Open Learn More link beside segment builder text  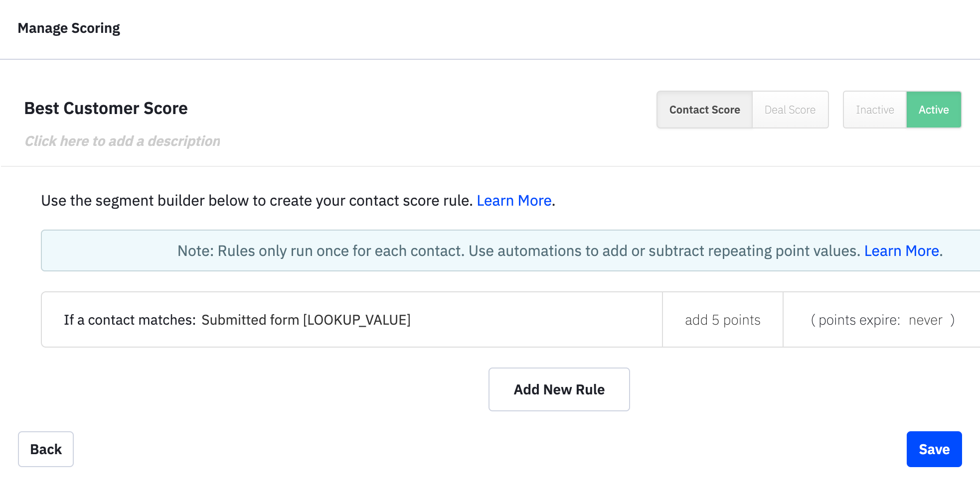[x=514, y=201]
